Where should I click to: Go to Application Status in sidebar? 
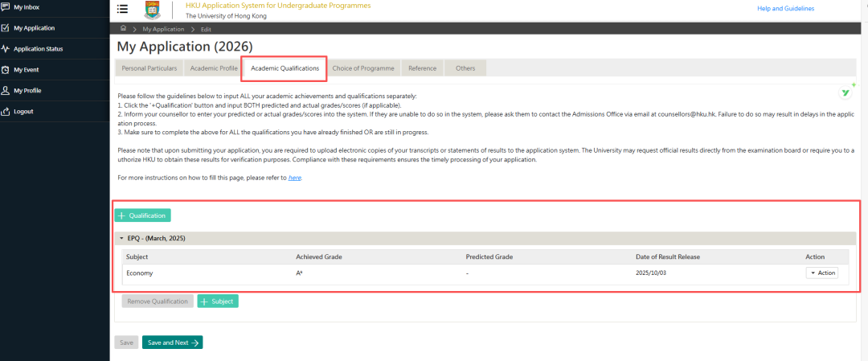coord(38,49)
